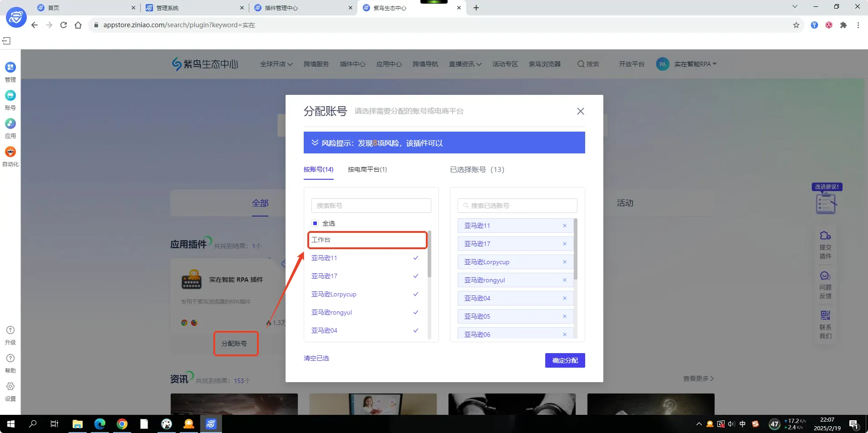Open Microsoft Edge from the taskbar
Screen dimensions: 868x433
[100, 424]
